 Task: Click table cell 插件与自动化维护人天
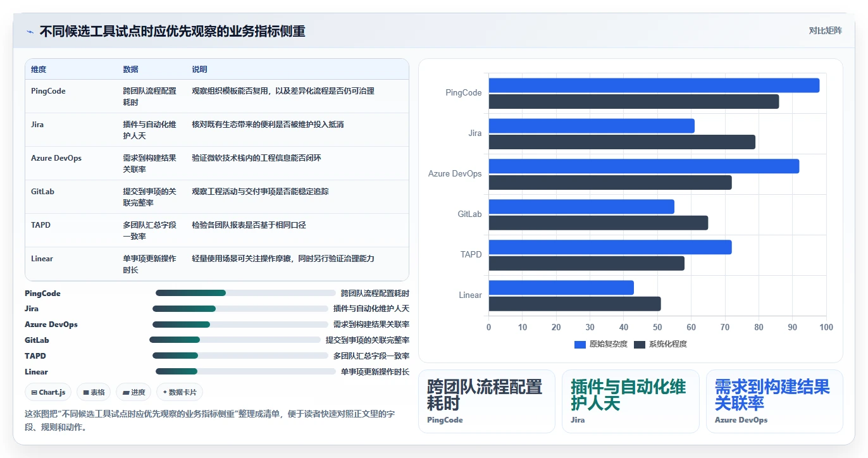[x=150, y=130]
